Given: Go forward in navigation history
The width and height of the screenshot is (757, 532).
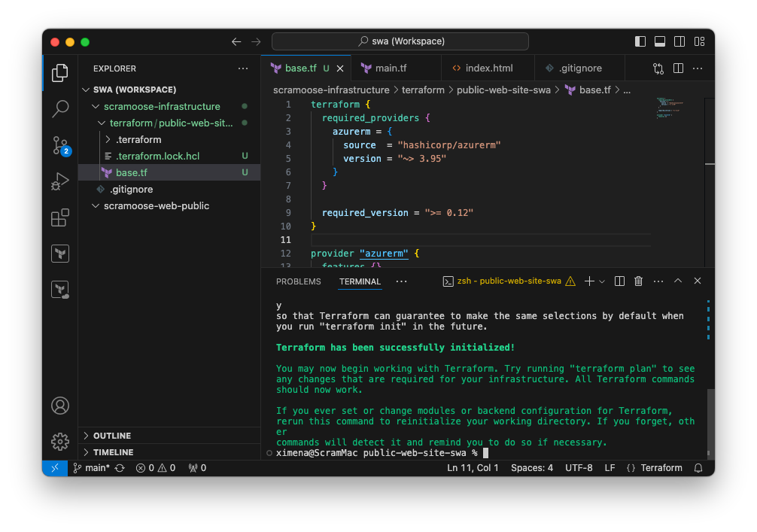Looking at the screenshot, I should pyautogui.click(x=256, y=41).
